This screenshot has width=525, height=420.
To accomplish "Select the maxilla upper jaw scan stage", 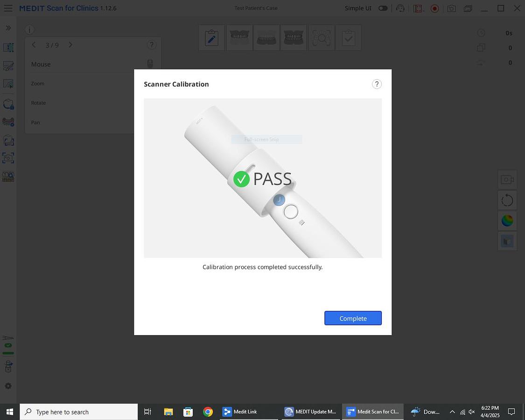I will tap(239, 38).
